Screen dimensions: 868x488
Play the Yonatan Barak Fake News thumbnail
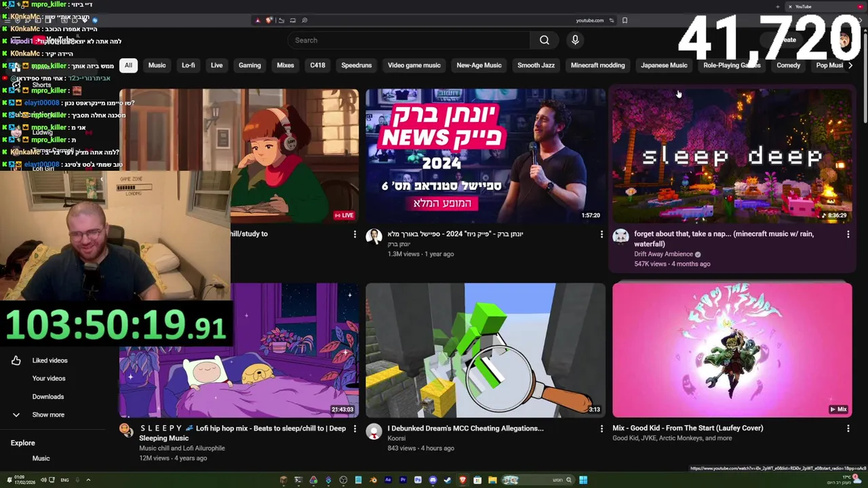coord(485,156)
